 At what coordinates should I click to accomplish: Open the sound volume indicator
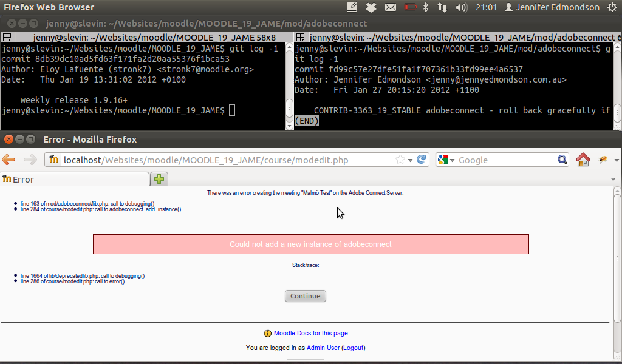coord(462,7)
